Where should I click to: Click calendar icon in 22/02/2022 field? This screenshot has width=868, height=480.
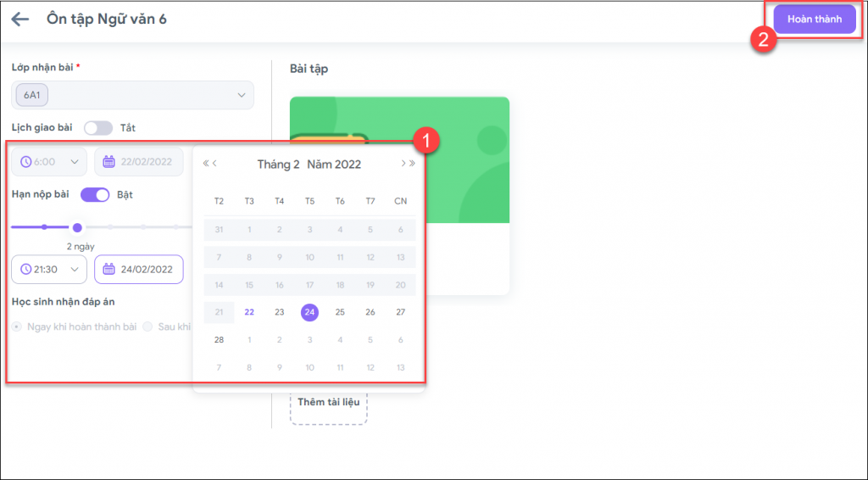coord(108,161)
